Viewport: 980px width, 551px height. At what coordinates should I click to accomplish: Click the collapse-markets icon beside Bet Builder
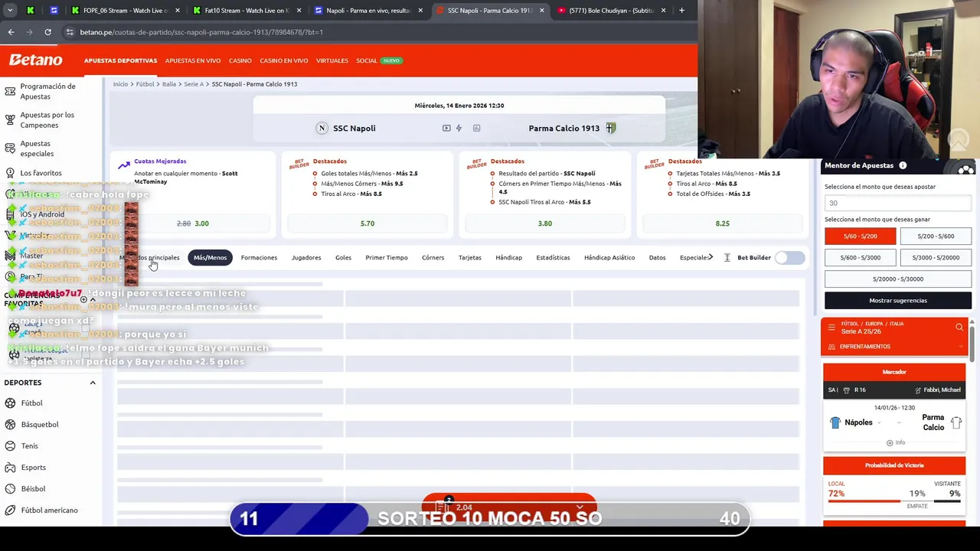pos(727,258)
